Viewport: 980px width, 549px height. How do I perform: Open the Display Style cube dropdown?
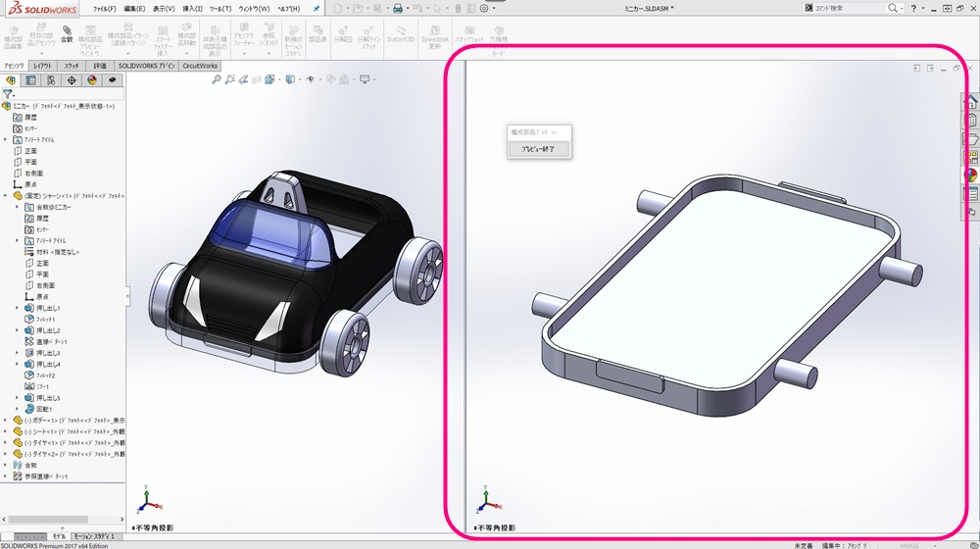pyautogui.click(x=289, y=79)
